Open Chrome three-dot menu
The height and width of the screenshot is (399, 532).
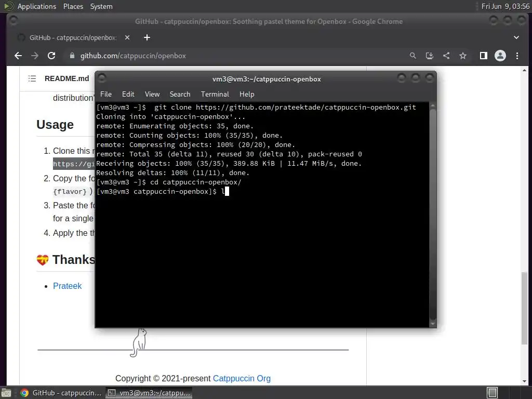click(x=517, y=56)
